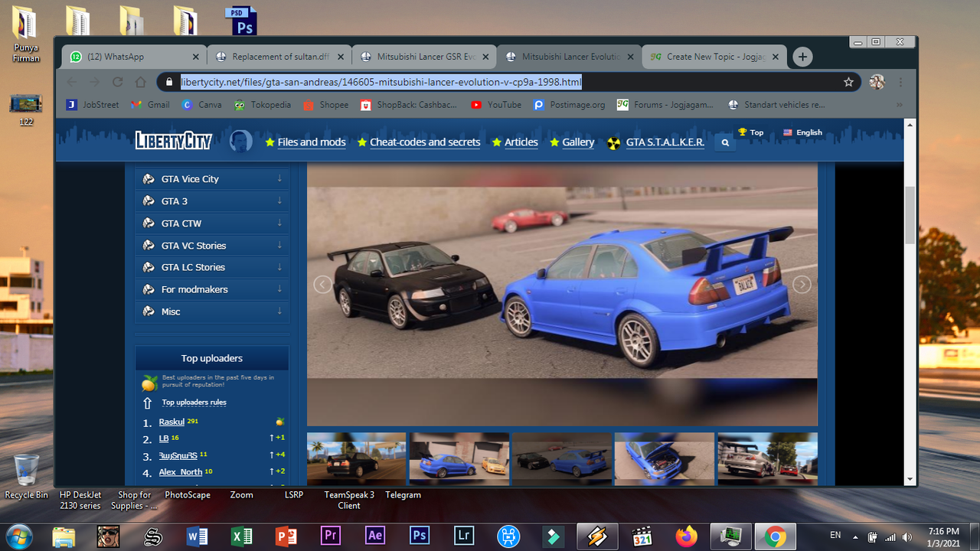Open Lightroom from the taskbar
Image resolution: width=980 pixels, height=551 pixels.
click(464, 536)
